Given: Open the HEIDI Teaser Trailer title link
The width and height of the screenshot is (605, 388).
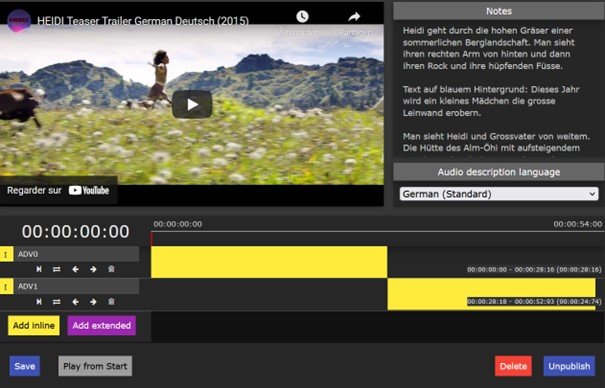Looking at the screenshot, I should click(x=143, y=21).
